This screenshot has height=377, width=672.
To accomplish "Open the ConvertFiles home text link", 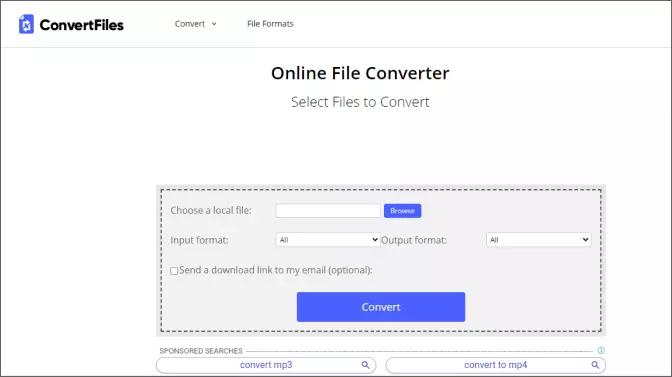I will coord(81,25).
